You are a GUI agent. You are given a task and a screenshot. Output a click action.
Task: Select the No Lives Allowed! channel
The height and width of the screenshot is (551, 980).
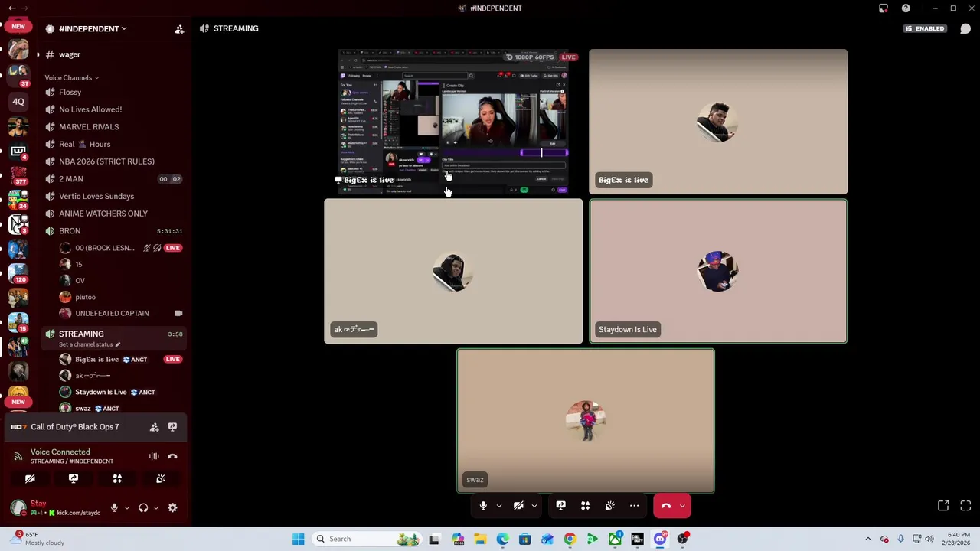[113, 109]
